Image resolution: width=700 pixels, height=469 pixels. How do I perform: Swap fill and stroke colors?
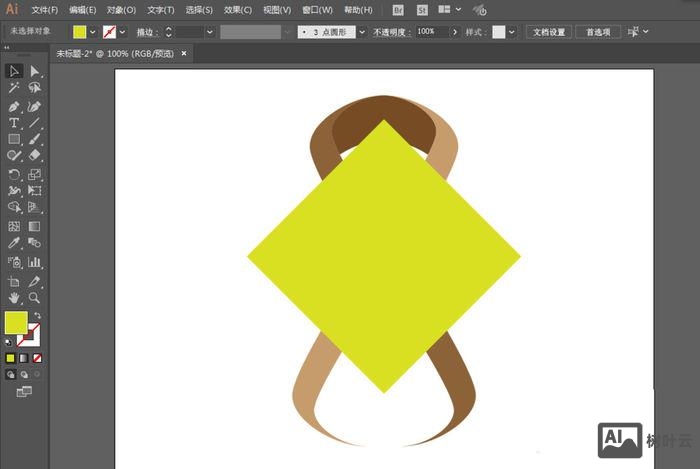click(x=37, y=316)
